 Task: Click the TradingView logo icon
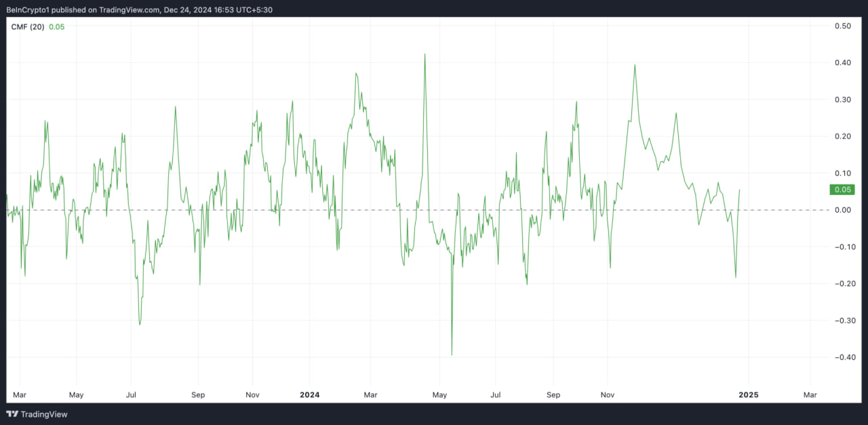pyautogui.click(x=12, y=414)
